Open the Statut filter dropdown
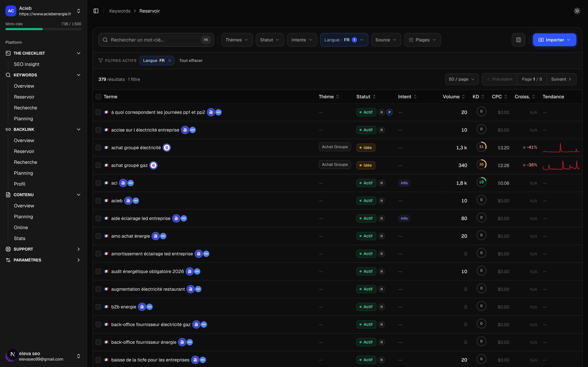This screenshot has width=588, height=367. pyautogui.click(x=270, y=40)
